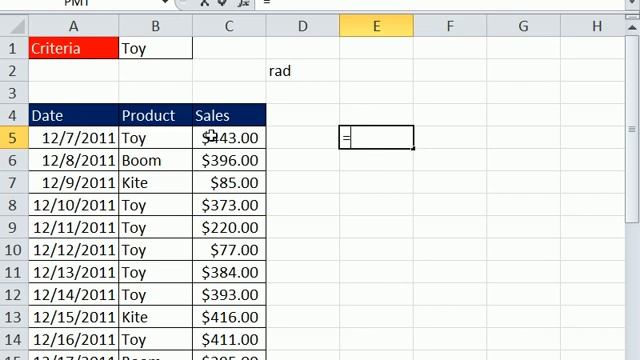The image size is (640, 360).
Task: Select row 8 header
Action: coord(14,205)
